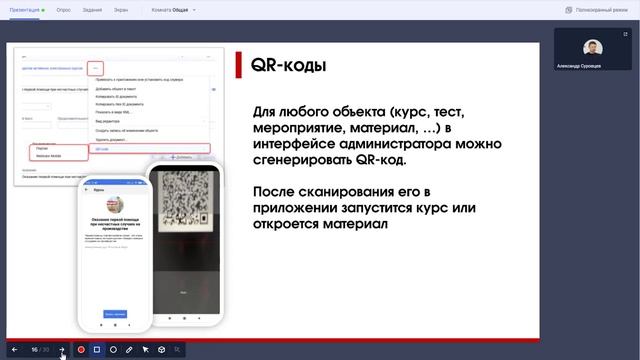Switch to the Опрос tab
The height and width of the screenshot is (360, 640).
pos(63,10)
